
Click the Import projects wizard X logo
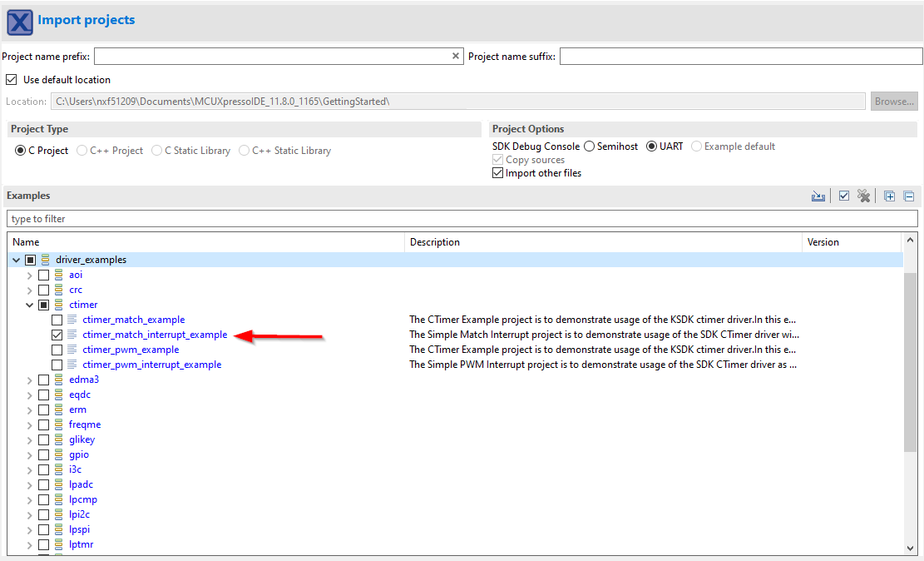point(20,21)
